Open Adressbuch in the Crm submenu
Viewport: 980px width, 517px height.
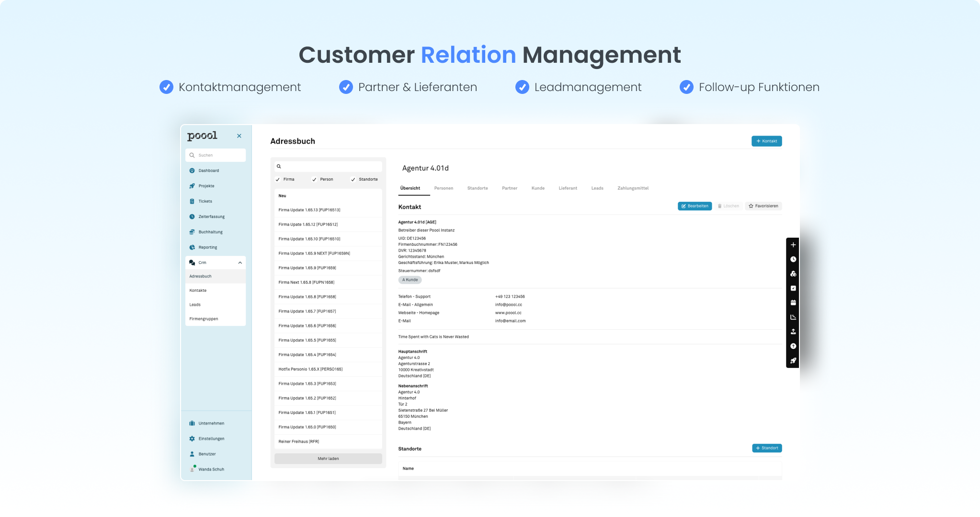[216, 276]
